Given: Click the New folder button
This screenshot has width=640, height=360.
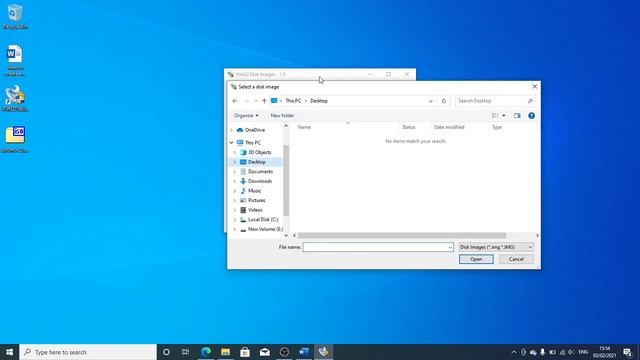Looking at the screenshot, I should click(282, 116).
